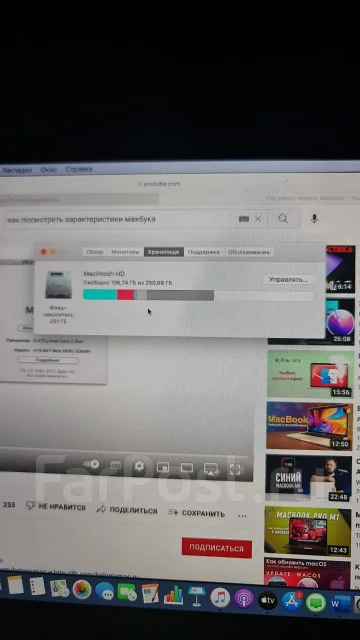
Task: Open Numbers from the Dock
Action: (x=173, y=595)
